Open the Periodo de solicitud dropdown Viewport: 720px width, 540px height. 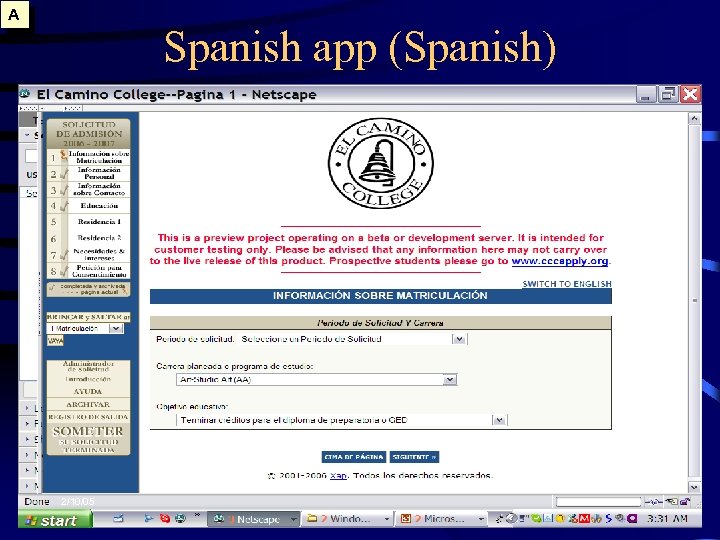pyautogui.click(x=459, y=339)
